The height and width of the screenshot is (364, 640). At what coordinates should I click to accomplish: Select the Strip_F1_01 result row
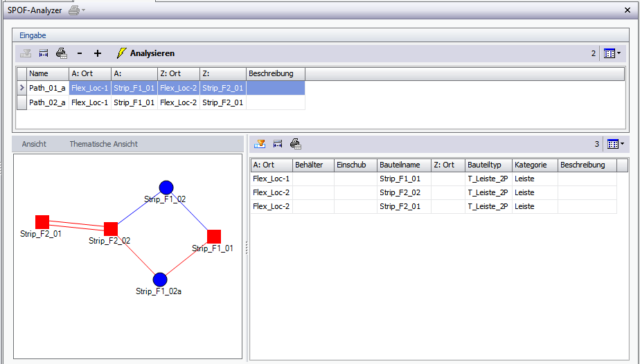tap(434, 179)
